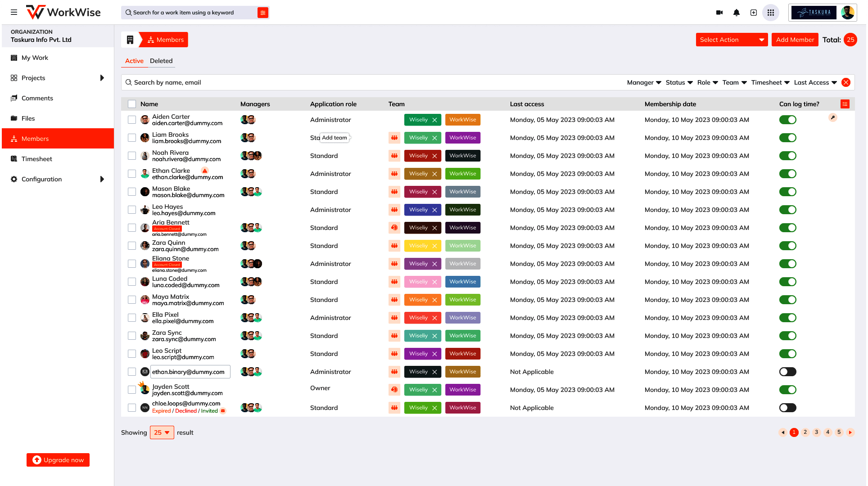Open the Select Action dropdown
Image resolution: width=868 pixels, height=486 pixels.
point(732,40)
